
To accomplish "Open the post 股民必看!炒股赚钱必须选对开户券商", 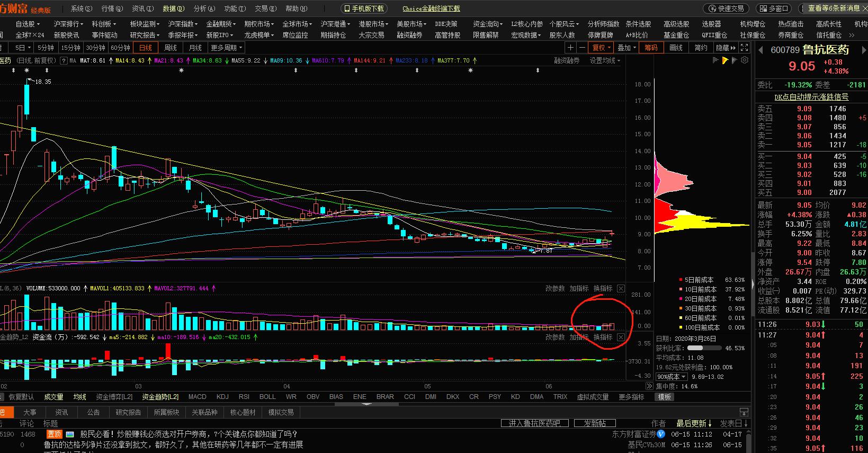I will click(189, 434).
